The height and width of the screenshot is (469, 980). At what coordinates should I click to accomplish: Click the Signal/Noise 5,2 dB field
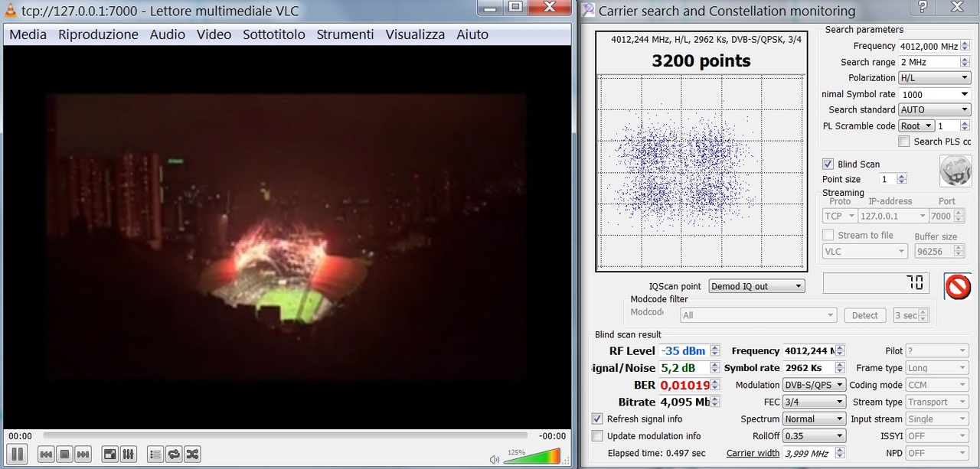click(x=689, y=368)
